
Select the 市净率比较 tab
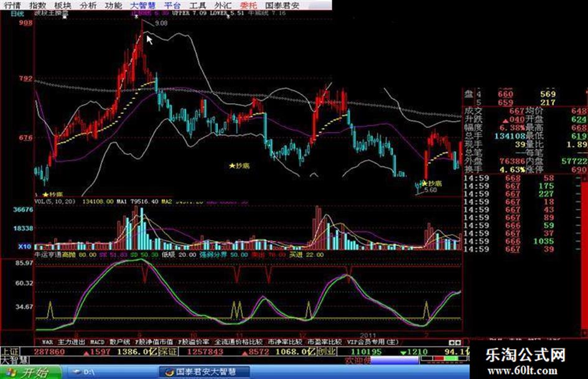tap(285, 342)
